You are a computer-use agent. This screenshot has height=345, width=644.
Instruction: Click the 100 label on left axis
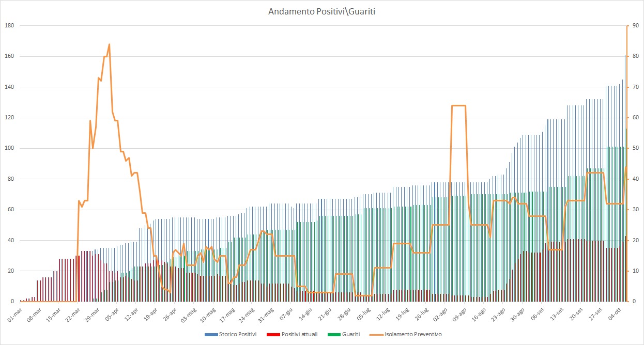(x=9, y=148)
